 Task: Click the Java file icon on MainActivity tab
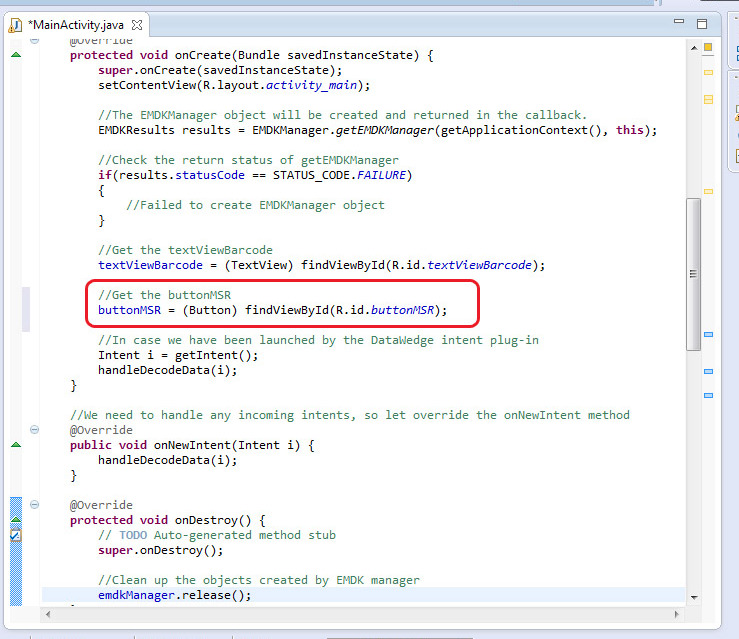coord(16,24)
